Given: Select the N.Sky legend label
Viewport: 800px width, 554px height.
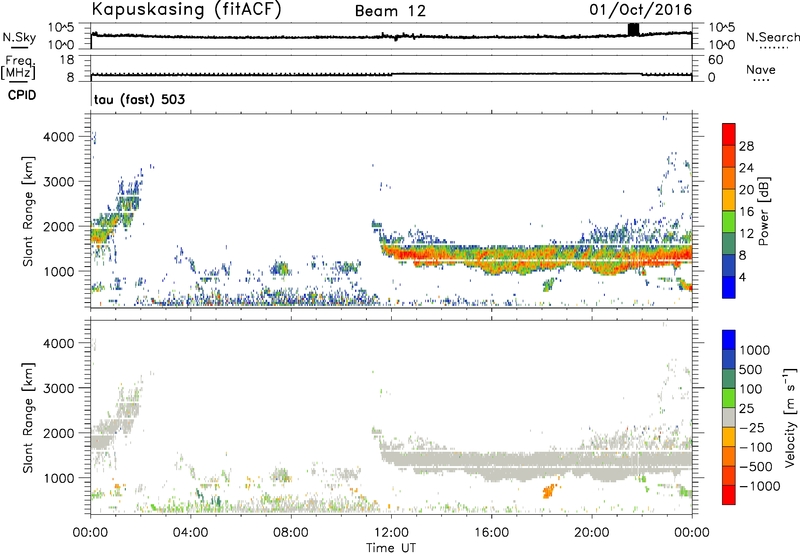Looking at the screenshot, I should click(x=19, y=37).
